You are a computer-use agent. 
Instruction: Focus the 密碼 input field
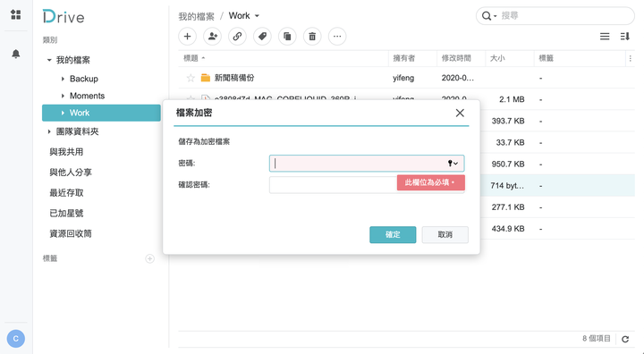click(x=367, y=164)
